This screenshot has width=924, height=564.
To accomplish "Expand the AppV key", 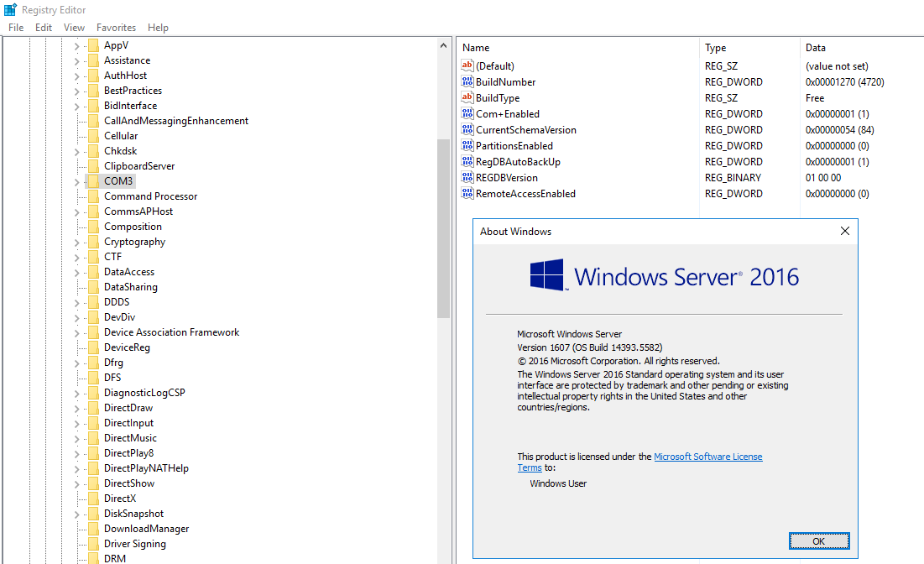I will point(76,45).
